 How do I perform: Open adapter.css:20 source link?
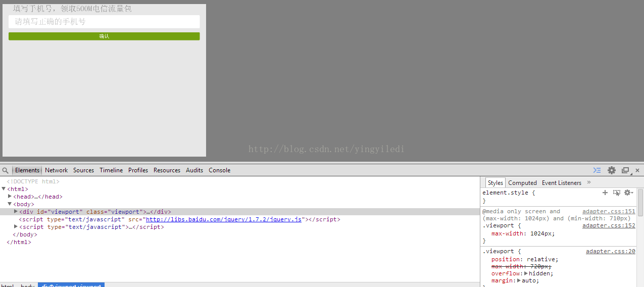tap(611, 251)
